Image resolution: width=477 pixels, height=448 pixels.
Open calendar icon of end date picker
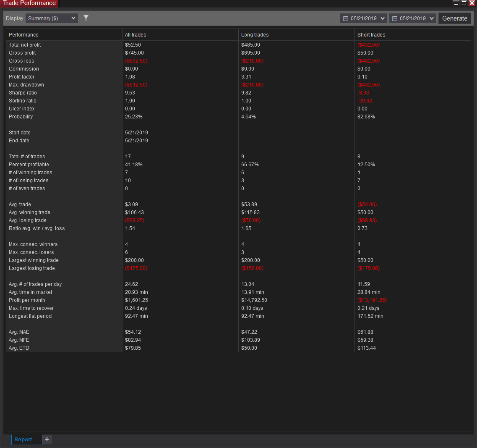tap(394, 18)
